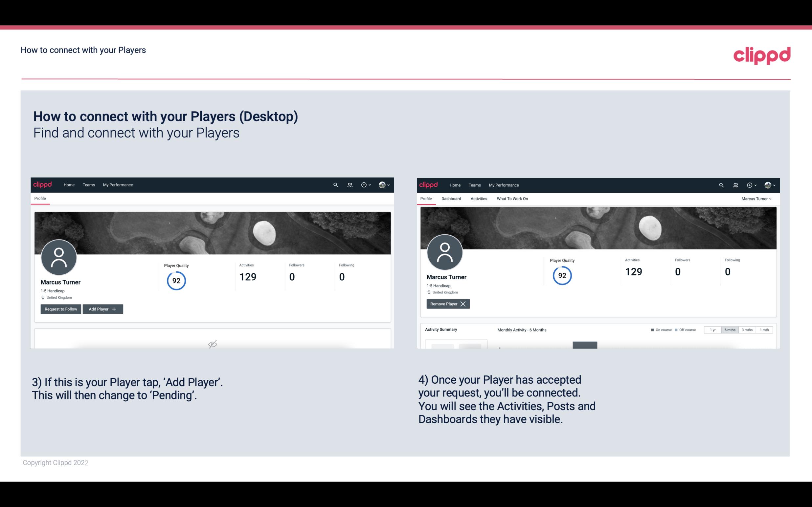This screenshot has height=507, width=812.
Task: Click the Activities tab in right panel
Action: click(x=479, y=199)
